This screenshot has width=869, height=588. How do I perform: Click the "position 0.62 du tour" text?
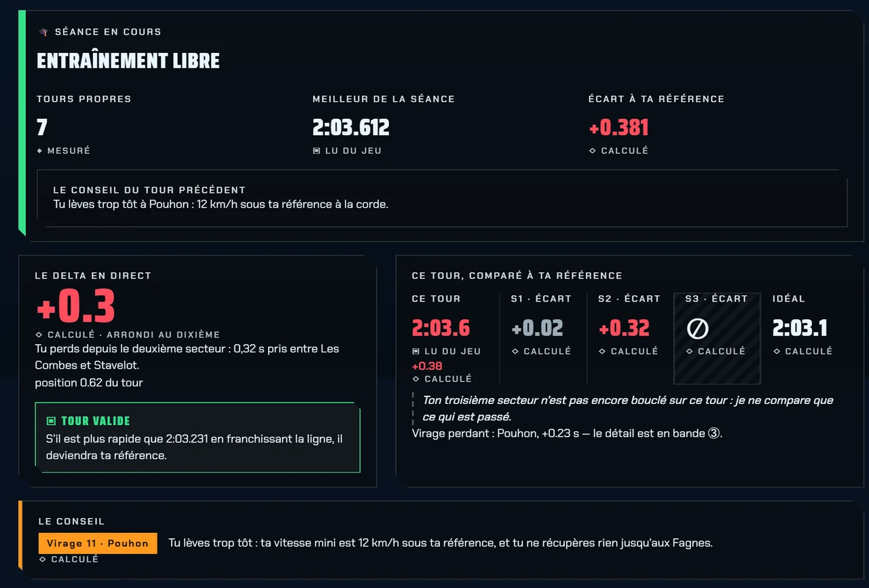pos(89,382)
